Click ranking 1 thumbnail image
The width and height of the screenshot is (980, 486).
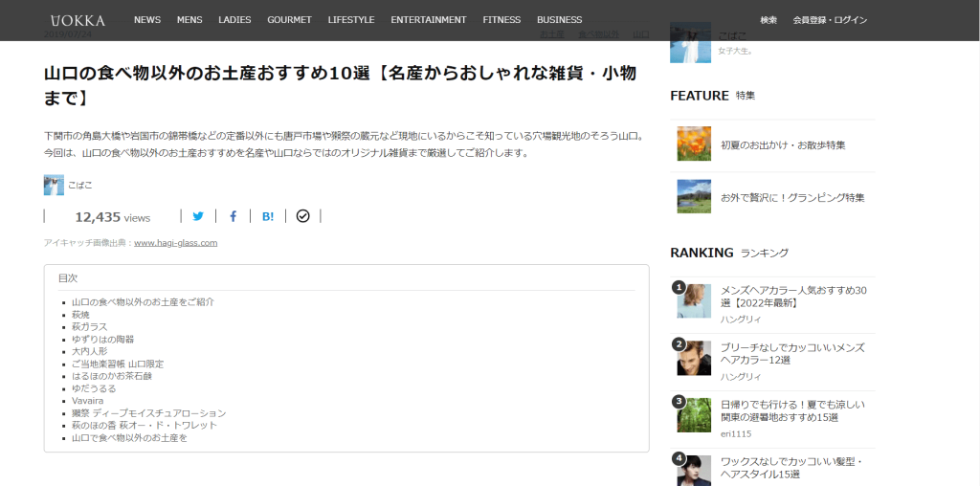[x=694, y=301]
